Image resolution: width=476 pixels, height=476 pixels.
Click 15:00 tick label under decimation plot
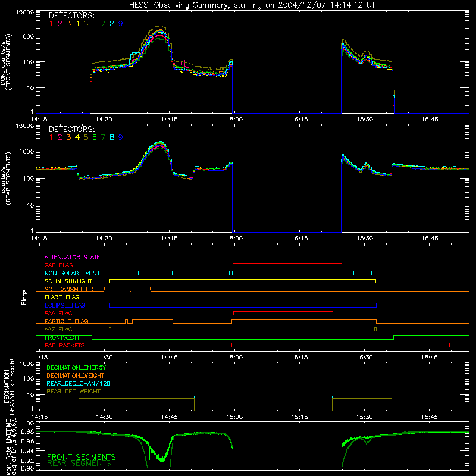tap(234, 417)
